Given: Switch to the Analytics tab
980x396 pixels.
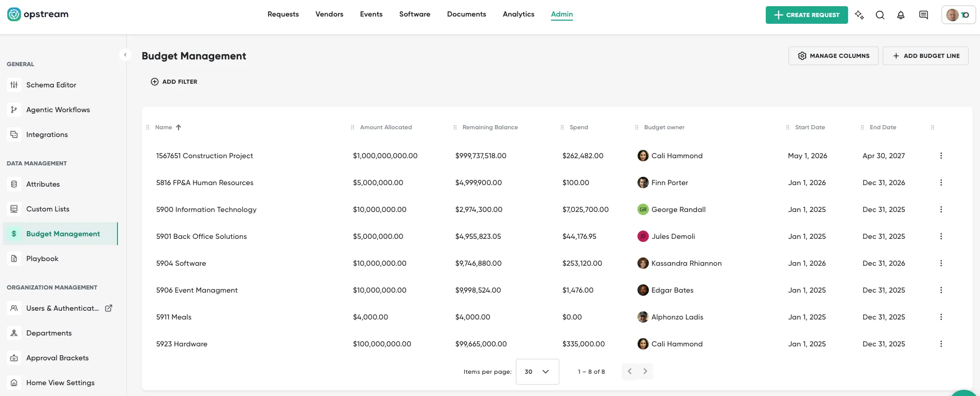Looking at the screenshot, I should tap(518, 14).
